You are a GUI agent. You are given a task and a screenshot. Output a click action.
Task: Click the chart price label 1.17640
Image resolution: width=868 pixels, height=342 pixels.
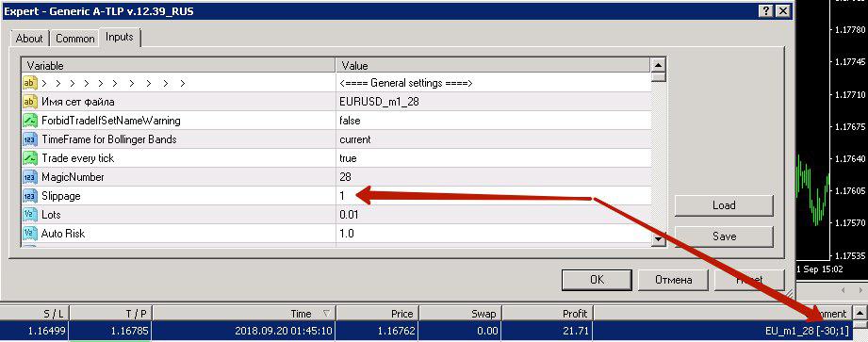point(849,159)
